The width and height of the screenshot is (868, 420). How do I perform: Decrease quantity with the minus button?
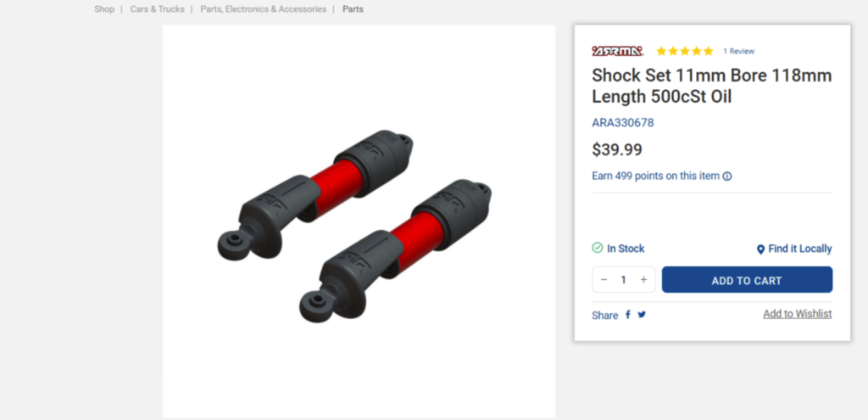coord(604,280)
